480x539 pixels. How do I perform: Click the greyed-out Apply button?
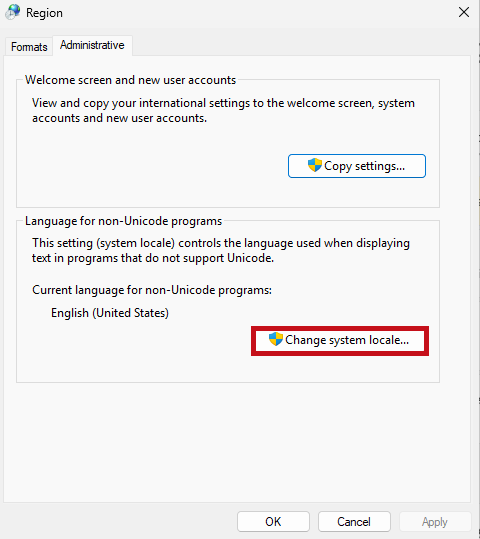click(435, 521)
